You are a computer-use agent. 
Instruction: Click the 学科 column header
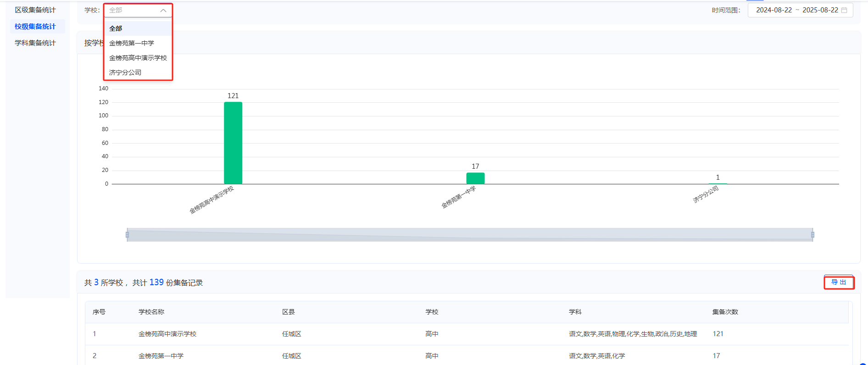(575, 312)
